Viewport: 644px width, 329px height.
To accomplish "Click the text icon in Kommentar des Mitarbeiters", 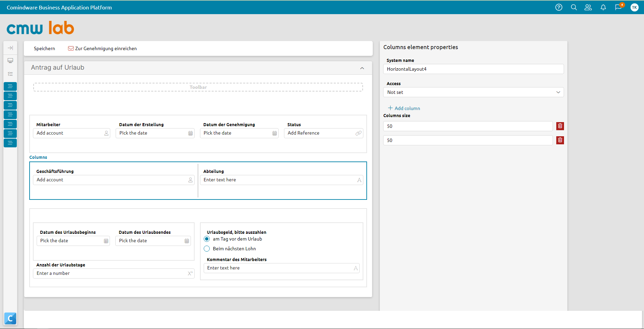I will [x=356, y=268].
